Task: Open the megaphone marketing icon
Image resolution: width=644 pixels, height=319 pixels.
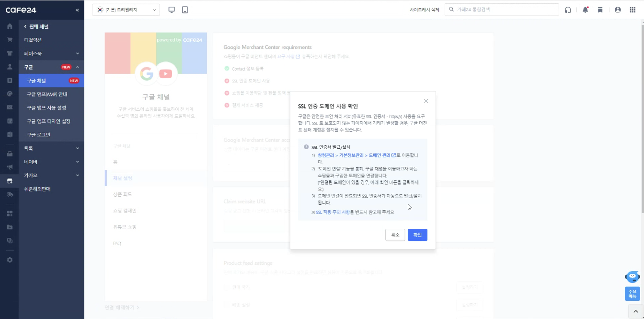Action: tap(10, 167)
